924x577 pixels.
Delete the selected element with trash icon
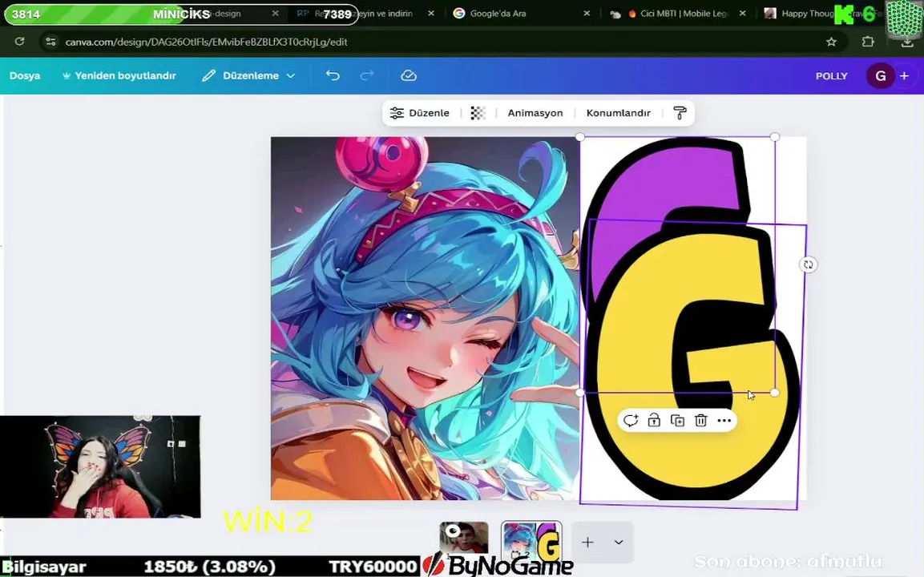coord(700,421)
